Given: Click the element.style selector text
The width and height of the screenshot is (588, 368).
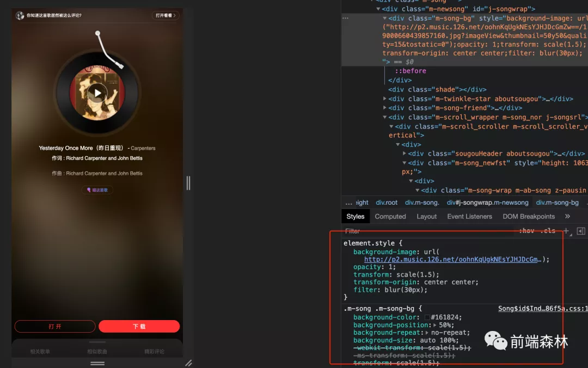Looking at the screenshot, I should (x=369, y=243).
